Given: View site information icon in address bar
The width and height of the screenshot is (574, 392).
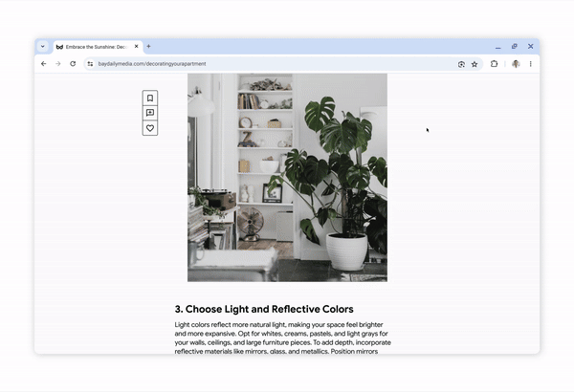Looking at the screenshot, I should pyautogui.click(x=90, y=64).
